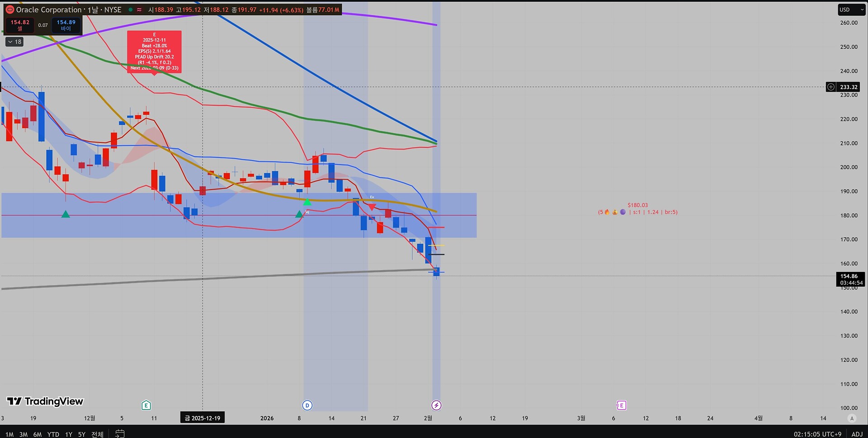The height and width of the screenshot is (438, 868).
Task: Click the purple lightning bolt event icon
Action: (436, 405)
